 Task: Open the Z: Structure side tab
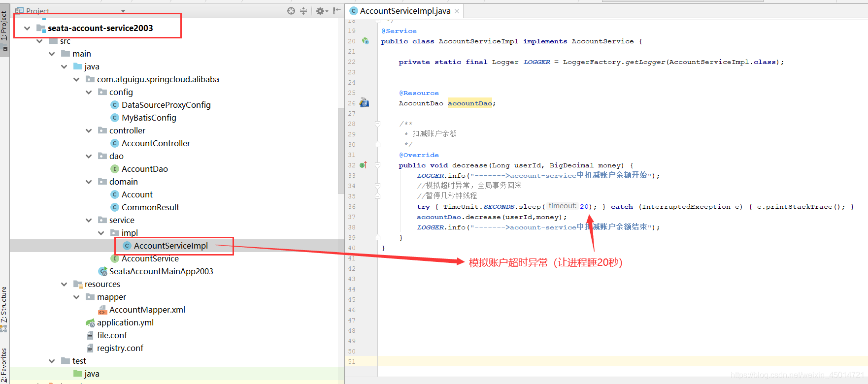(4, 309)
